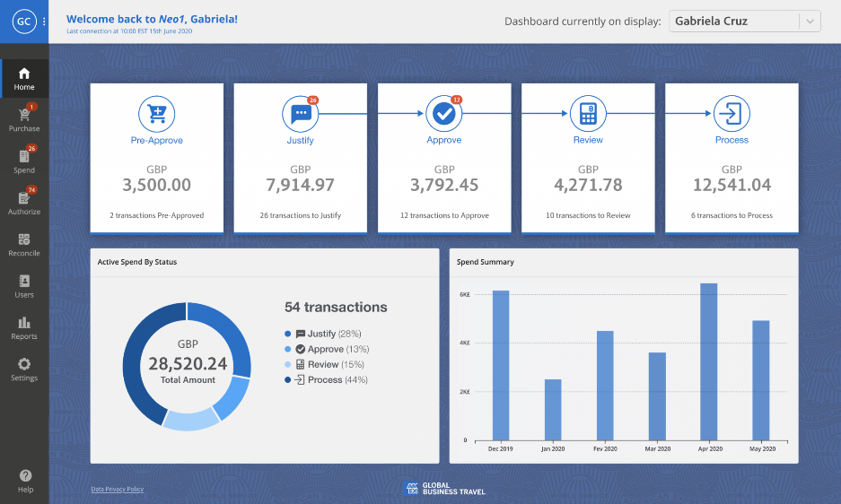
Task: Click the May 2020 bar in the chart
Action: pos(761,380)
